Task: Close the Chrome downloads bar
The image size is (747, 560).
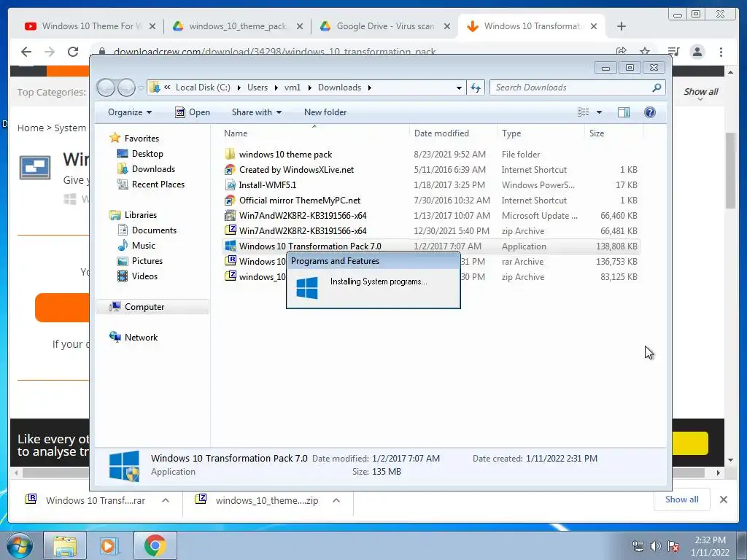Action: click(x=724, y=499)
